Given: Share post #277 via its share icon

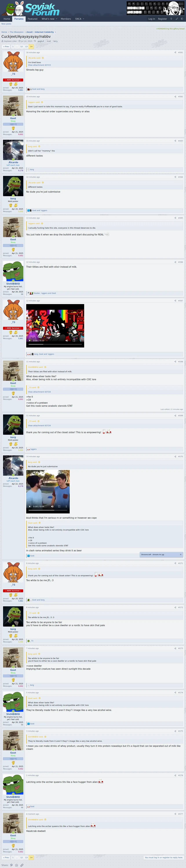Looking at the screenshot, I should pyautogui.click(x=175, y=814).
